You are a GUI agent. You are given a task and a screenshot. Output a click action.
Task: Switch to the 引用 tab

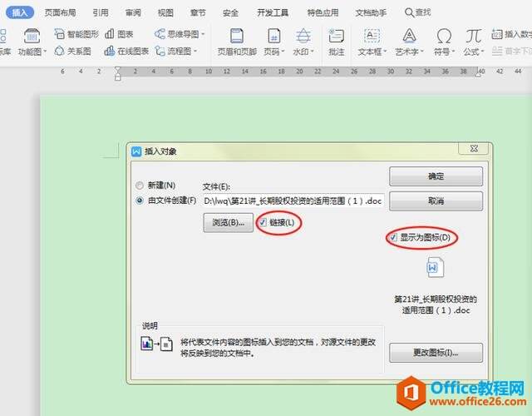(101, 13)
